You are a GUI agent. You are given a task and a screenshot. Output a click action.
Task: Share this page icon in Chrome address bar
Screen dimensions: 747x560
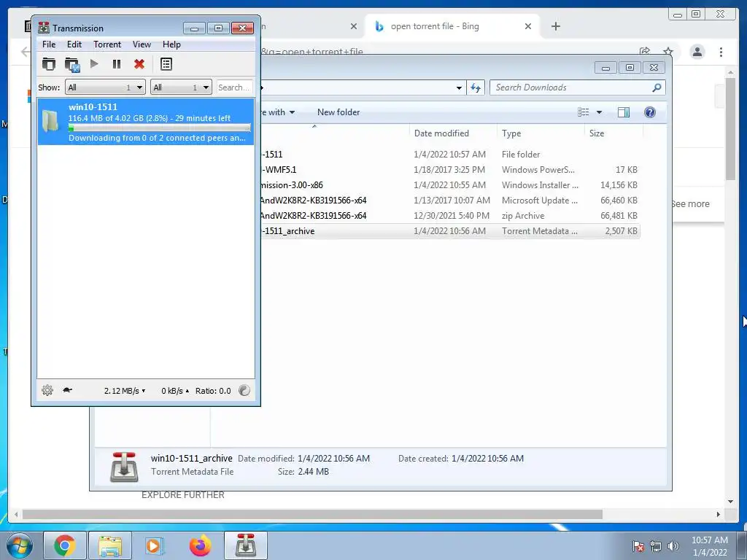pyautogui.click(x=645, y=52)
